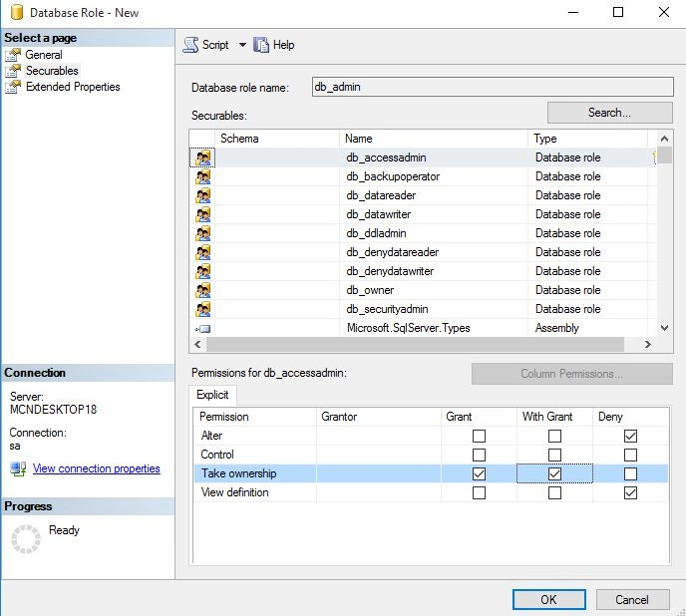The image size is (686, 616).
Task: Check With Grant for Control permission
Action: (554, 455)
